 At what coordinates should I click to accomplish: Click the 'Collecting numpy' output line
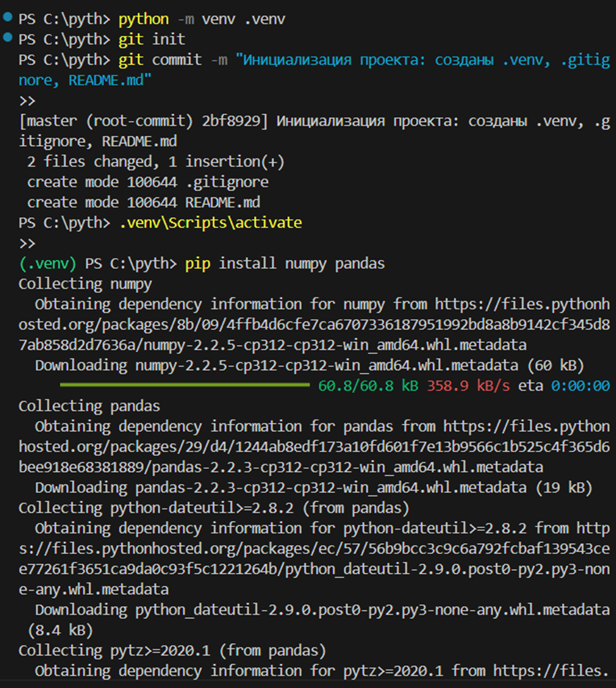[x=85, y=284]
